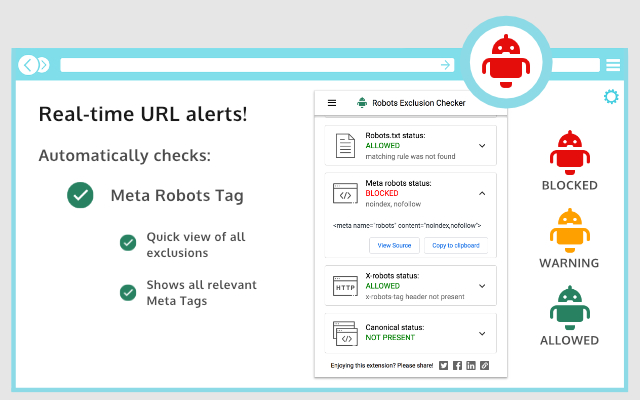Click the browser forward arrow

pyautogui.click(x=42, y=65)
